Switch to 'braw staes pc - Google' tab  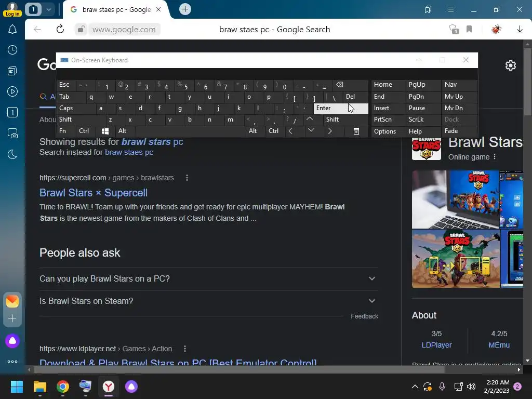coord(115,9)
